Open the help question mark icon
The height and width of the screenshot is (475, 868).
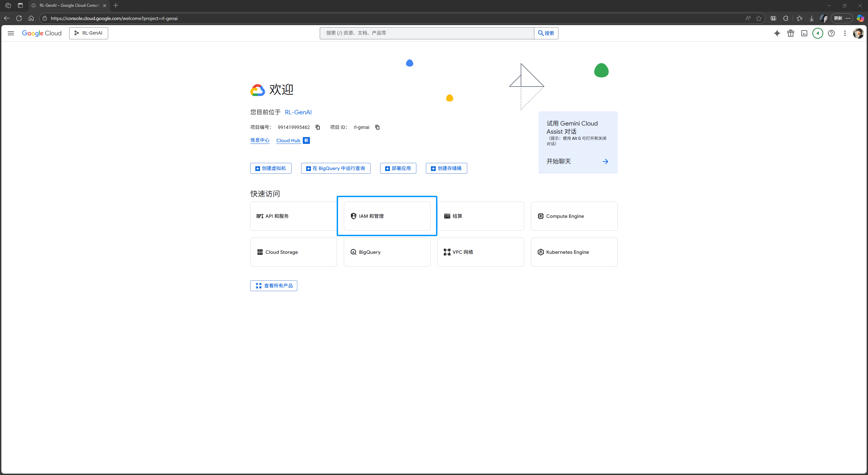[x=831, y=33]
